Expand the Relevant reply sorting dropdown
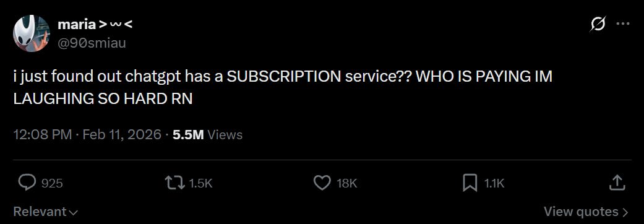 [x=46, y=212]
